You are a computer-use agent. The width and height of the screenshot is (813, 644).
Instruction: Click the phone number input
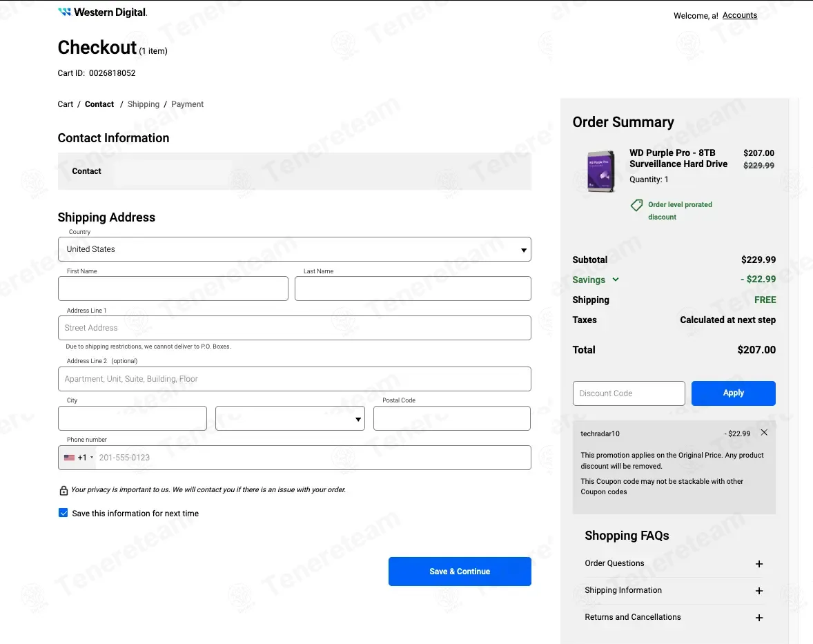click(x=313, y=458)
